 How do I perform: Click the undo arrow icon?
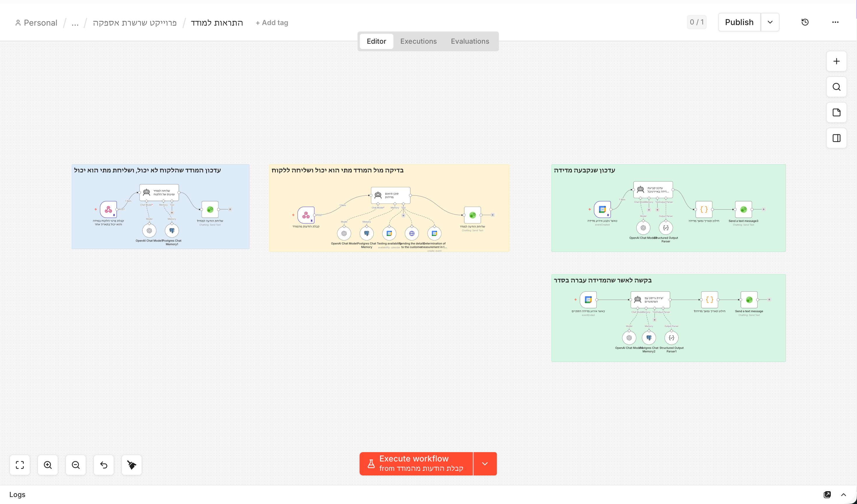coord(104,465)
